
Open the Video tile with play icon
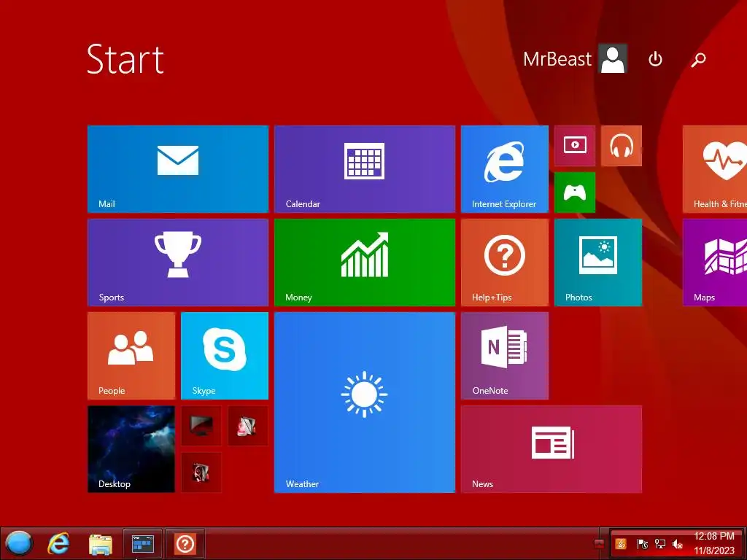pyautogui.click(x=575, y=146)
